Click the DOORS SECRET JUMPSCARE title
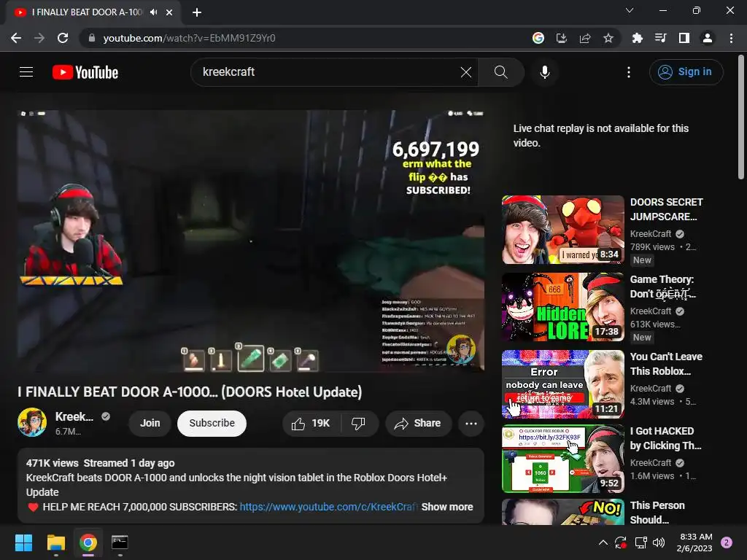Viewport: 747px width, 560px height. (666, 209)
